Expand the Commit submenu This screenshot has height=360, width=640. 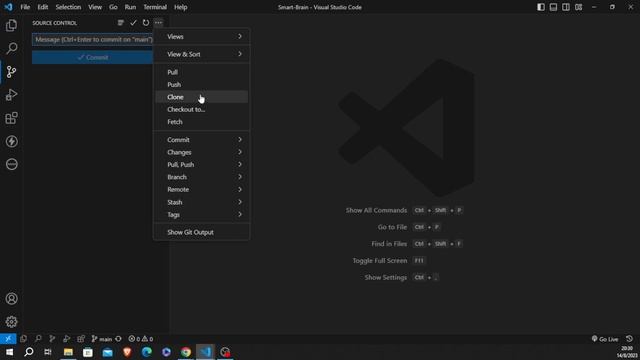(x=202, y=140)
